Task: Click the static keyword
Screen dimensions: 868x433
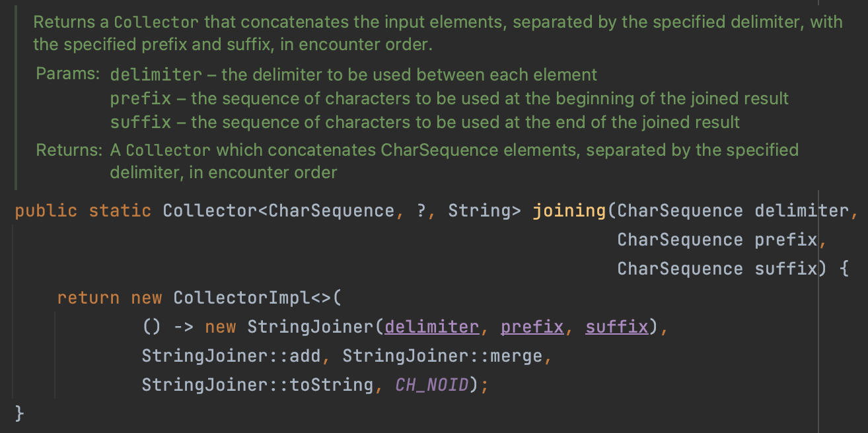Action: [x=120, y=211]
